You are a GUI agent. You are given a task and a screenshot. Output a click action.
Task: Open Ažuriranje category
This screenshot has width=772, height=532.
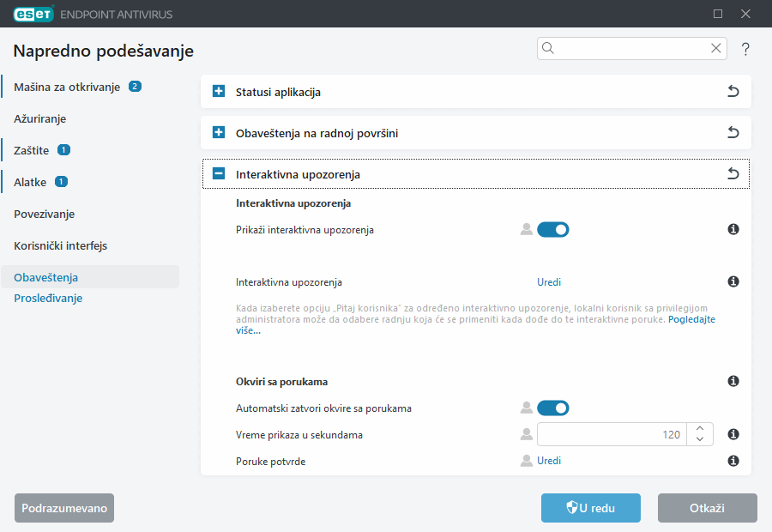coord(39,118)
